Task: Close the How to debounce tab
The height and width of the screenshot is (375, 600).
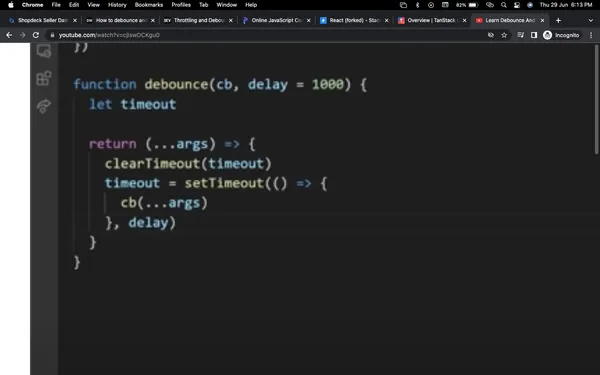Action: pyautogui.click(x=153, y=21)
